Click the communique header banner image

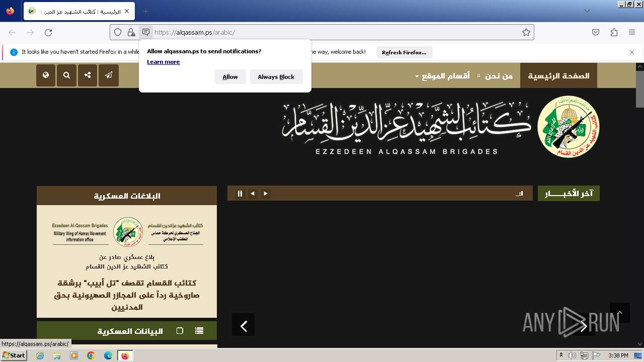point(128,232)
